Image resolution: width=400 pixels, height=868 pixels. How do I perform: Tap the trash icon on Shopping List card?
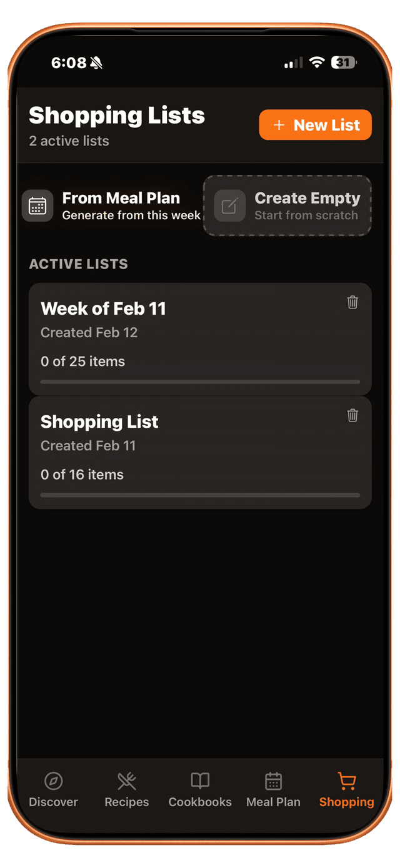click(x=352, y=415)
